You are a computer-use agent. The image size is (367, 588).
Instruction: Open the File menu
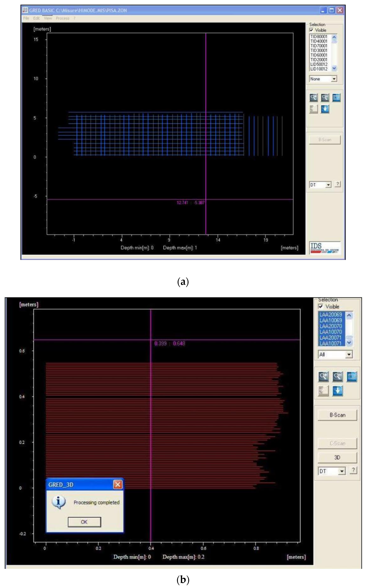pos(26,18)
